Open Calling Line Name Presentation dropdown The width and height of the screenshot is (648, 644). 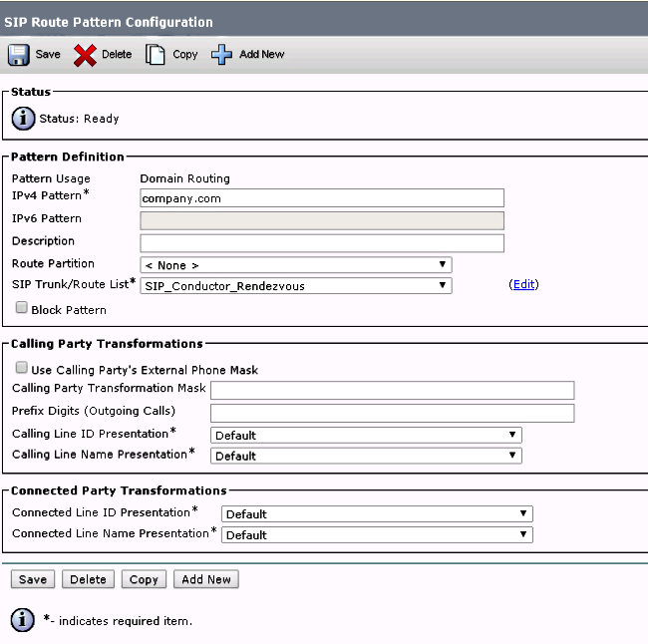366,456
